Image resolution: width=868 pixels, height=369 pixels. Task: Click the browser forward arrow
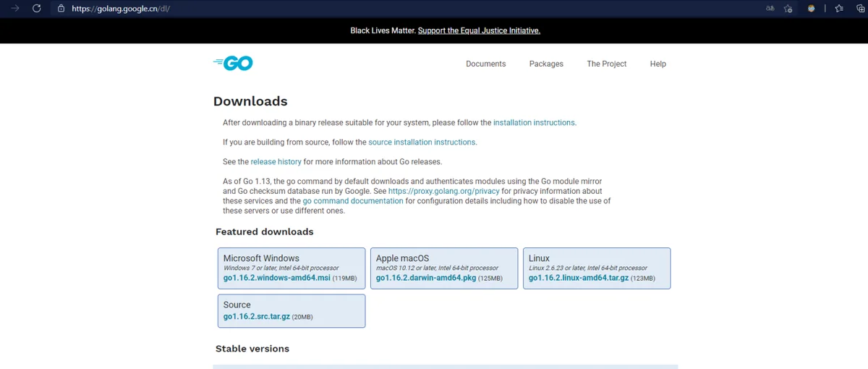tap(15, 9)
